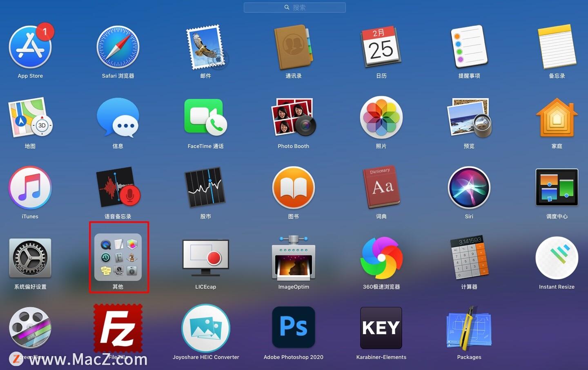The width and height of the screenshot is (588, 370).
Task: Launch Safari 浏览器
Action: (x=118, y=47)
